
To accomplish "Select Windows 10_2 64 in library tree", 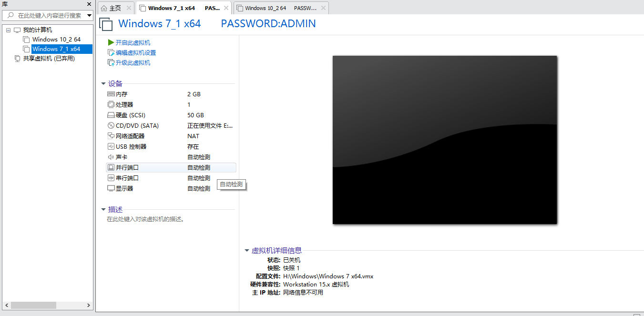I will 56,40.
